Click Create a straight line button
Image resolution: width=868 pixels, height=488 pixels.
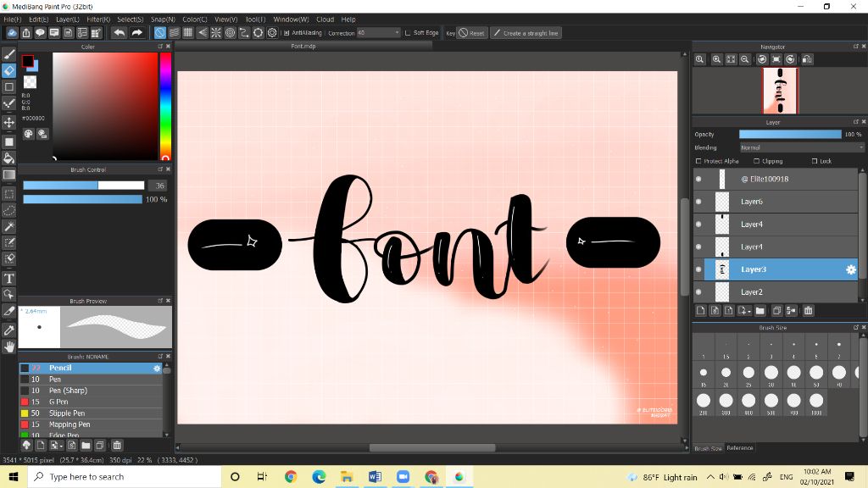pyautogui.click(x=526, y=33)
